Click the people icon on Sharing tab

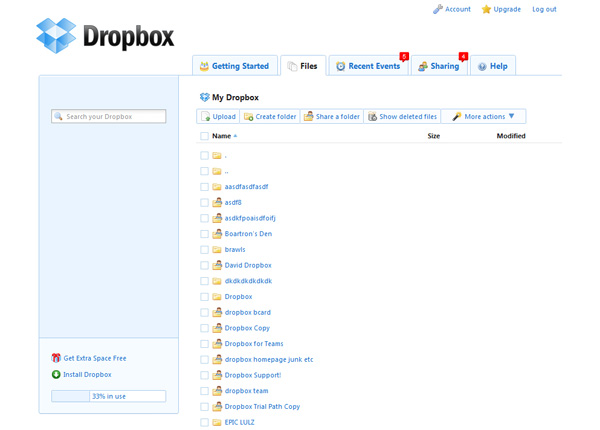(423, 66)
